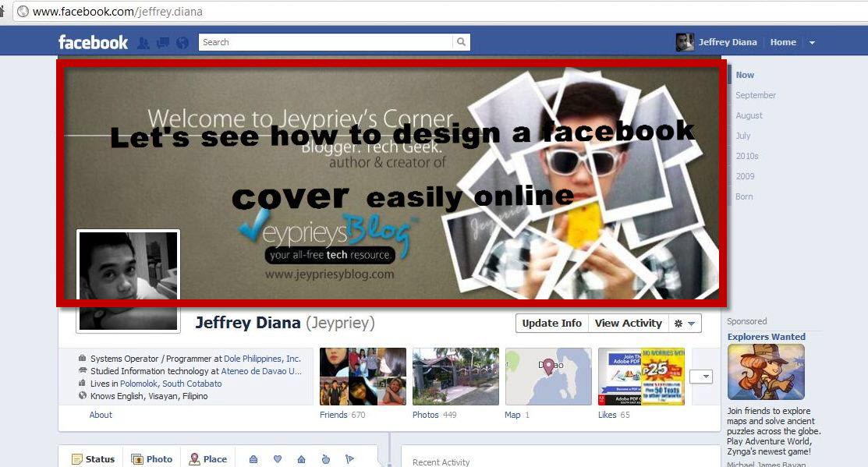Viewport: 868px width, 467px height.
Task: Jump to September on the timeline sidebar
Action: tap(755, 94)
